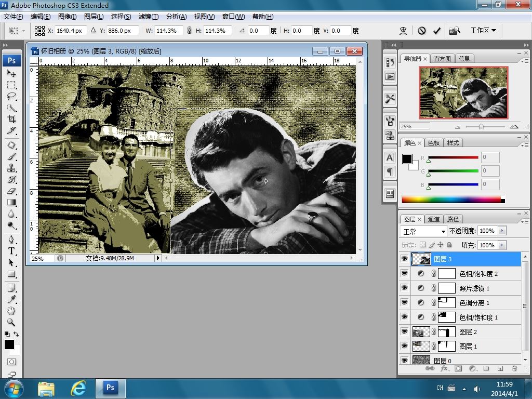Hide adjustment layer 色相/饱和度 2
This screenshot has height=399, width=532.
pyautogui.click(x=404, y=273)
